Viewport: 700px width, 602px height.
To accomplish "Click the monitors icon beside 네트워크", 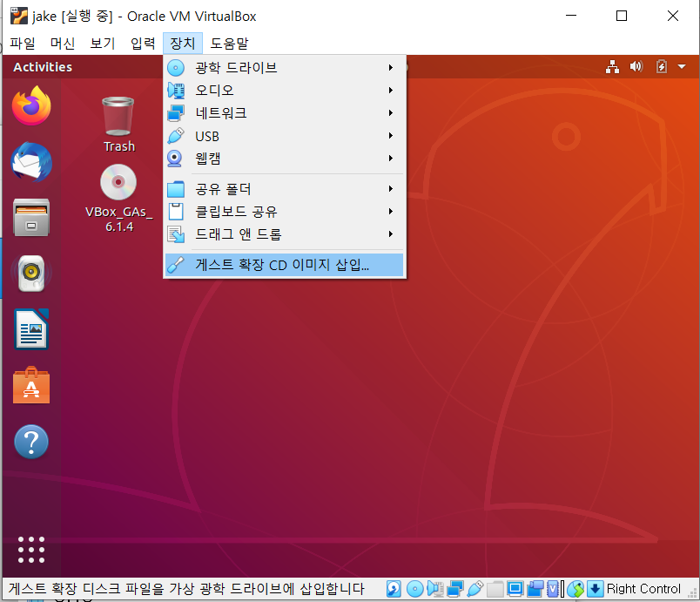I will [x=176, y=113].
